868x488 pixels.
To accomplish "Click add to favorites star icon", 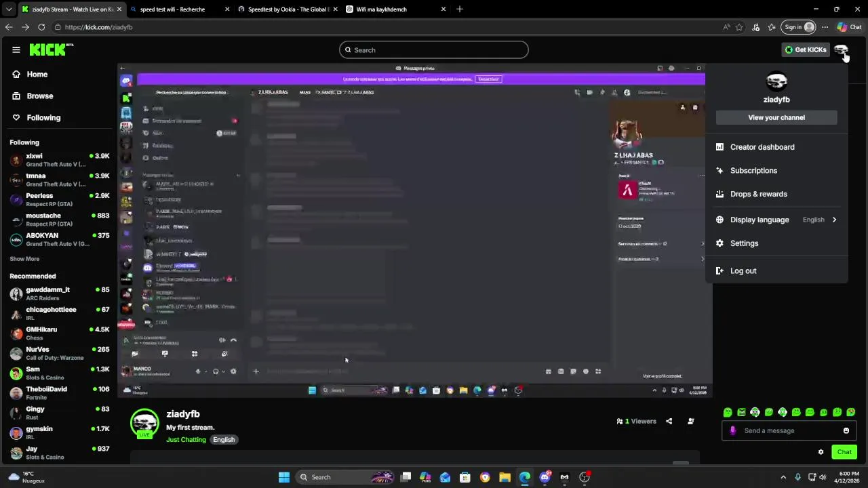I will [x=739, y=27].
